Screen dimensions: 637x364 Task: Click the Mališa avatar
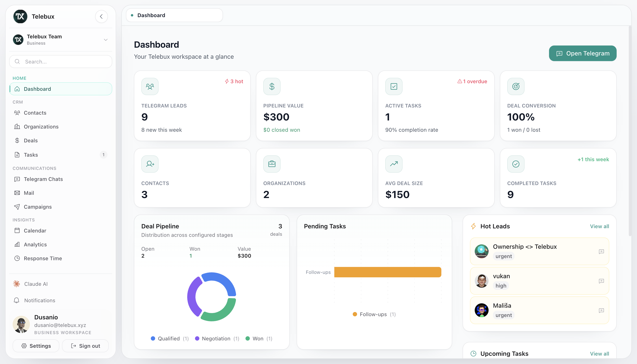tap(481, 310)
